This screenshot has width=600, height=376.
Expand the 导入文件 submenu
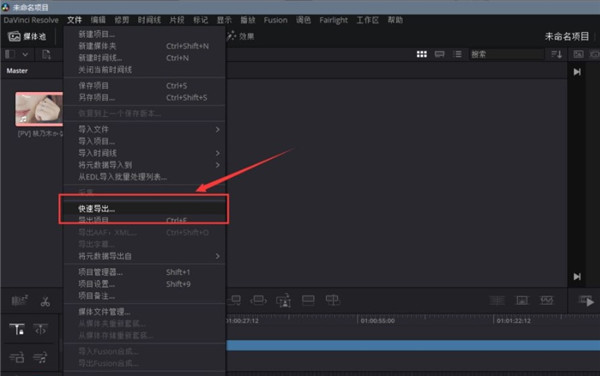(x=145, y=130)
